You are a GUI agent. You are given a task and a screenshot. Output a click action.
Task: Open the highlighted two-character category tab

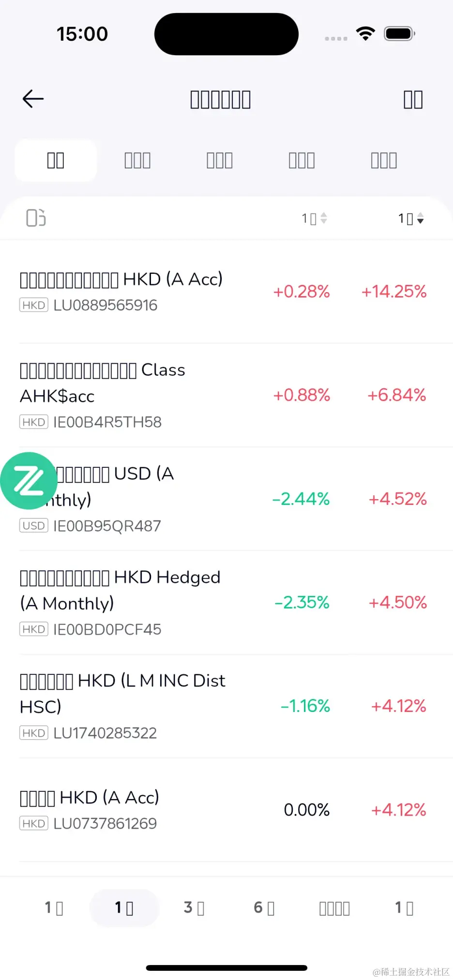[x=56, y=160]
